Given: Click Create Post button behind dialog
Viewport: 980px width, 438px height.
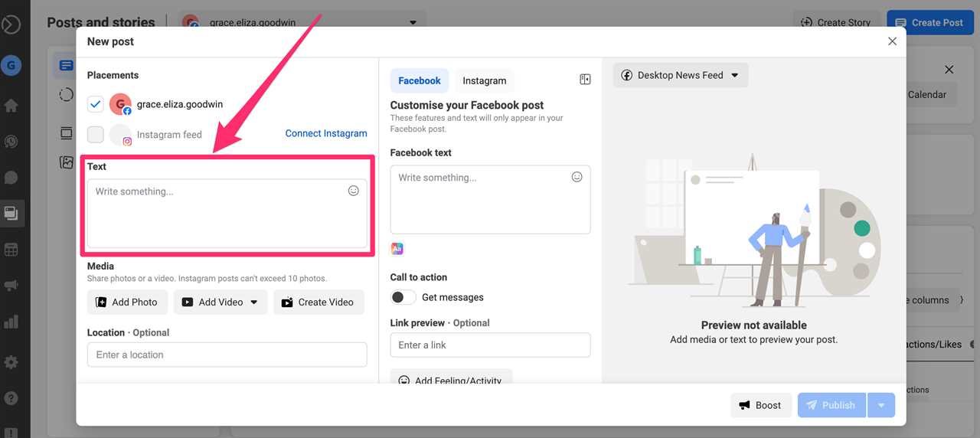Looking at the screenshot, I should (x=929, y=22).
